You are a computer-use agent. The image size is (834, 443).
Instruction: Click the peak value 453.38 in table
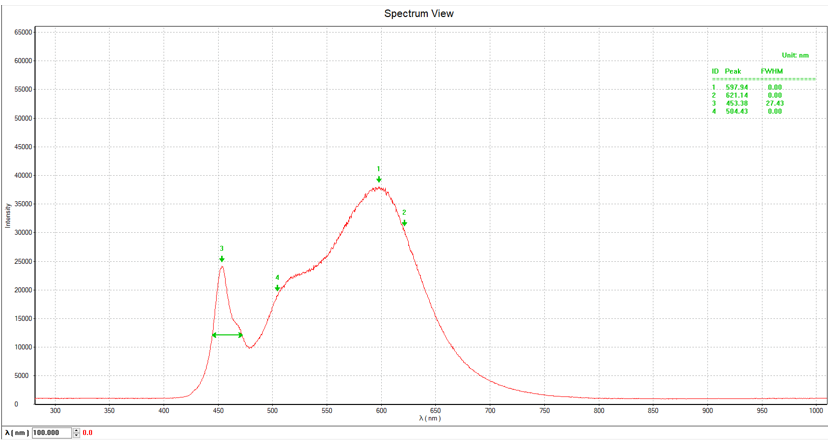point(737,103)
